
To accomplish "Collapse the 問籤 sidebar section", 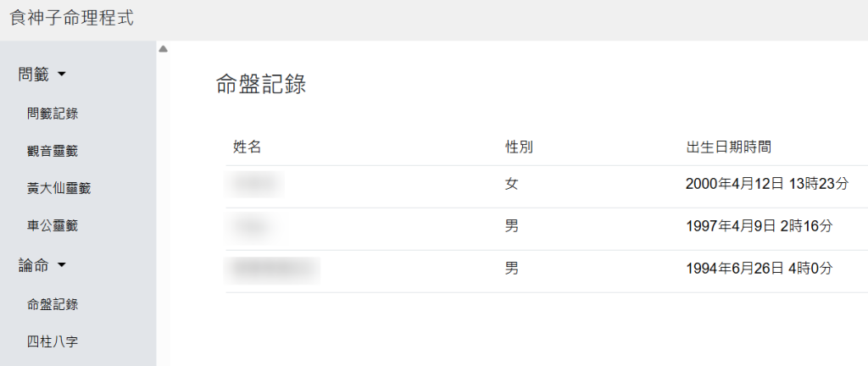I will [x=42, y=75].
